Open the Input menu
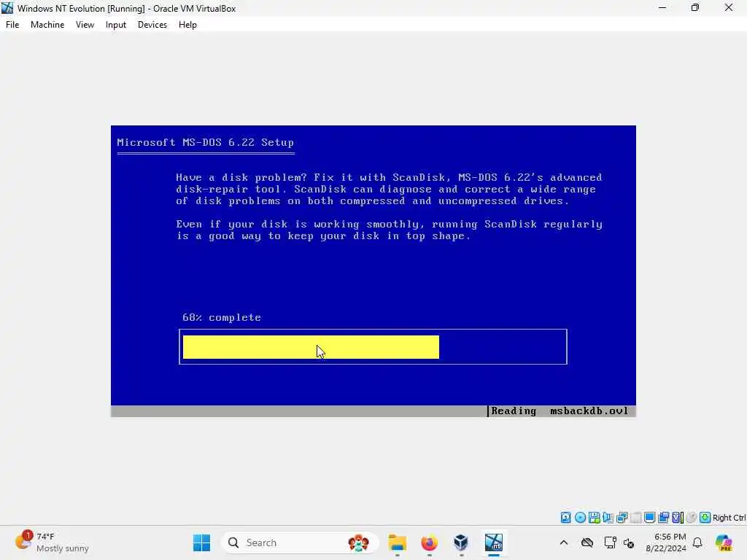The width and height of the screenshot is (747, 560). pyautogui.click(x=116, y=25)
